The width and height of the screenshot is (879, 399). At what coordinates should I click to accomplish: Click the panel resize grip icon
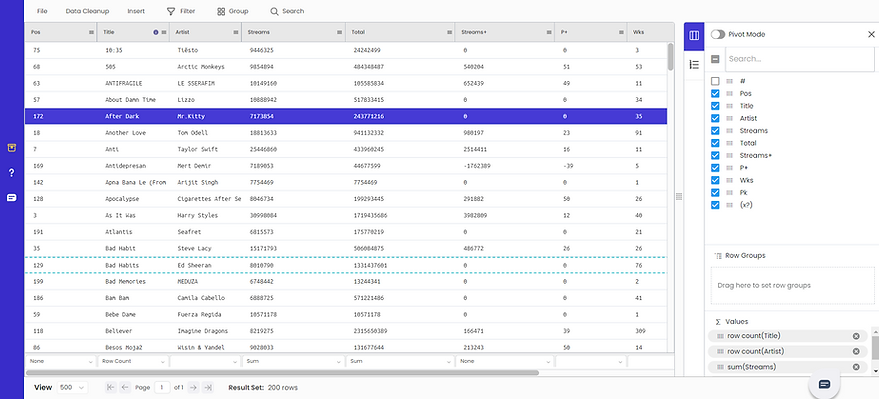tap(679, 197)
